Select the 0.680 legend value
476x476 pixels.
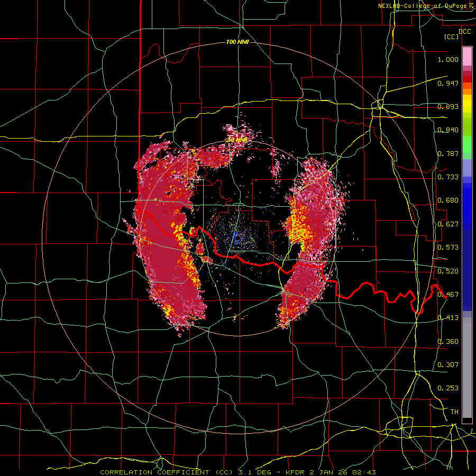click(x=448, y=200)
